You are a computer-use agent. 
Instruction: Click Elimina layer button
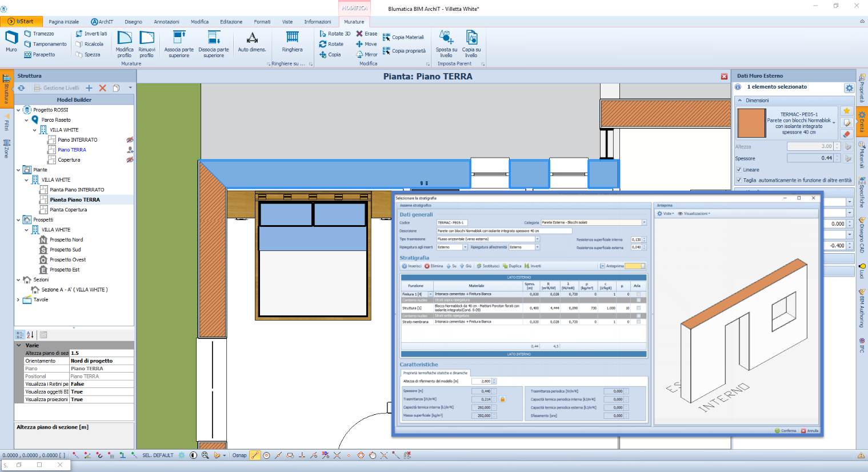(434, 266)
